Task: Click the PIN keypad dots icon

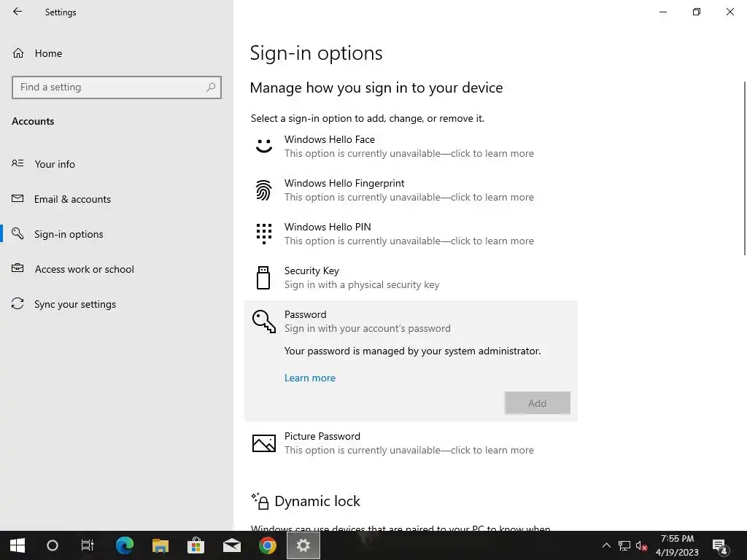Action: click(x=264, y=234)
